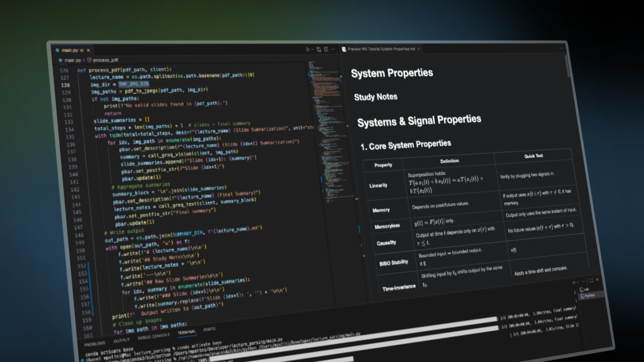Screen dimensions: 644x362
Task: Click the Open Changes compare icon
Action: [319, 49]
